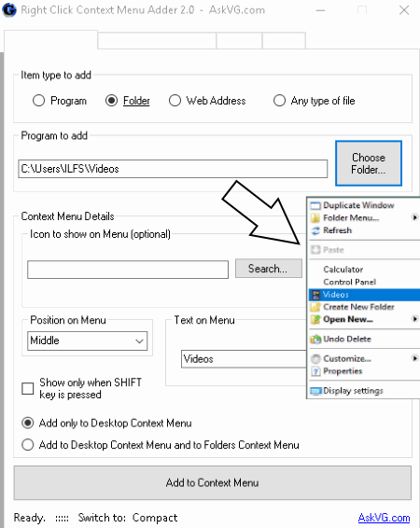Click the Display settings icon
420x528 pixels.
(x=315, y=391)
